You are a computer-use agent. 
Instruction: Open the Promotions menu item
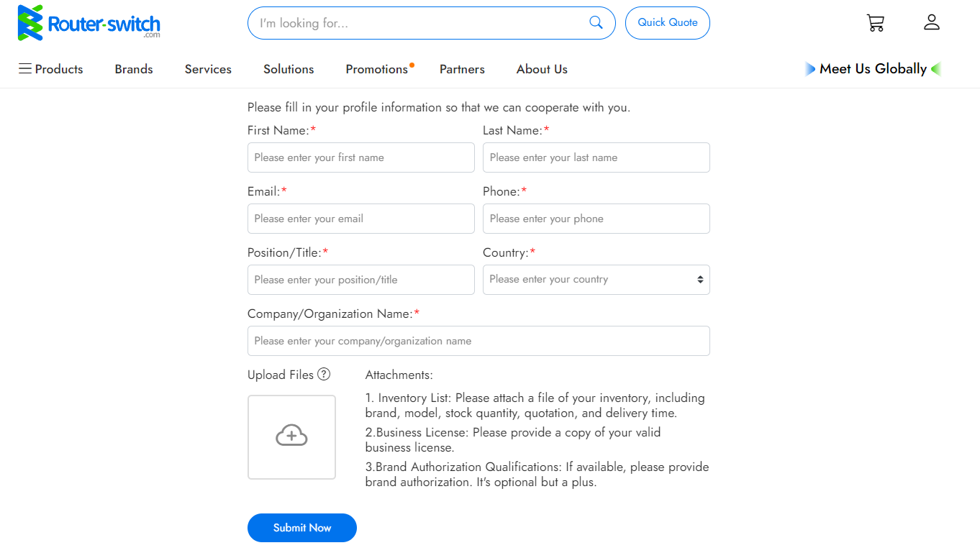376,69
